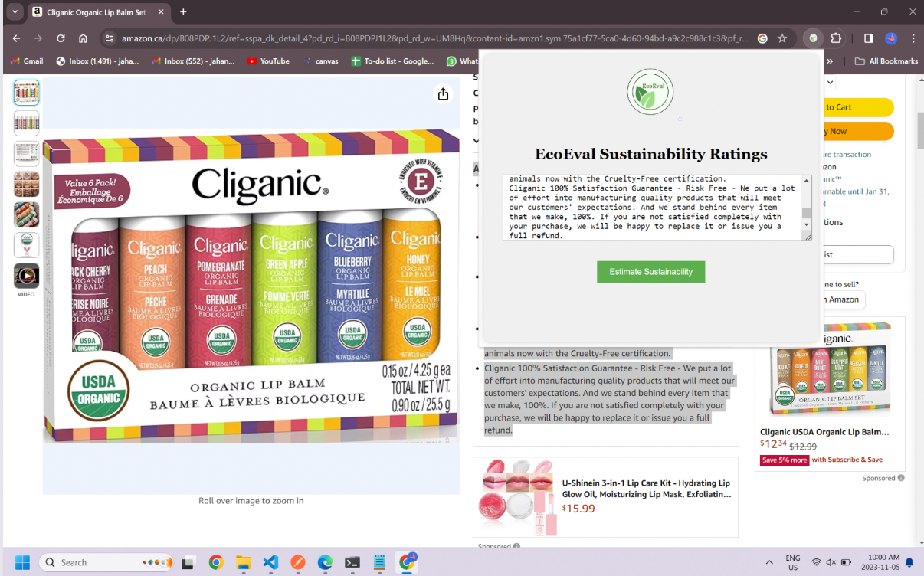Open the terminal app from taskbar
This screenshot has height=576, width=924.
pyautogui.click(x=352, y=562)
